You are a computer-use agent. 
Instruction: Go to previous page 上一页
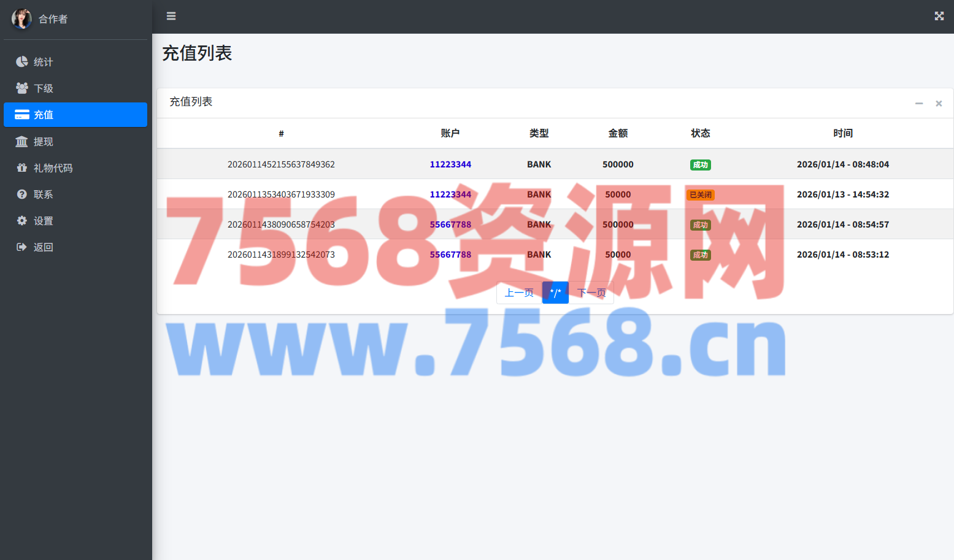[519, 293]
